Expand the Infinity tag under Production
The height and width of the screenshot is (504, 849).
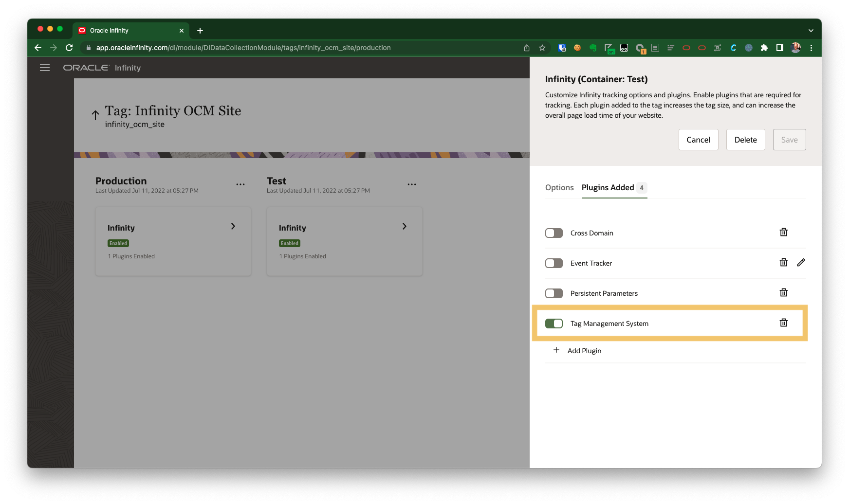[233, 226]
